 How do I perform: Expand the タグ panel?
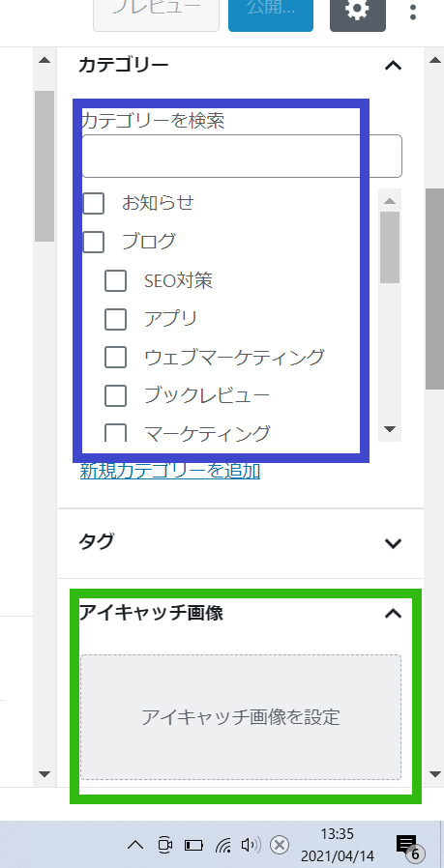coord(393,543)
